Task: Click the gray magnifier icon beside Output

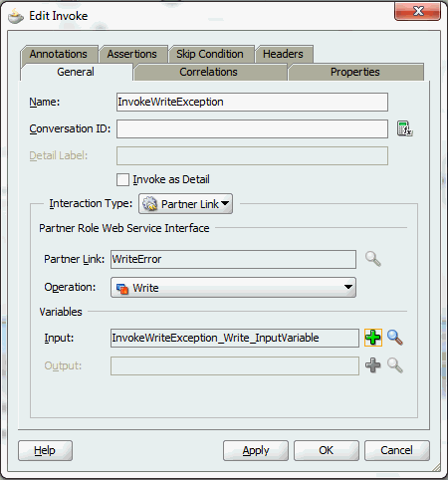Action: click(x=395, y=365)
